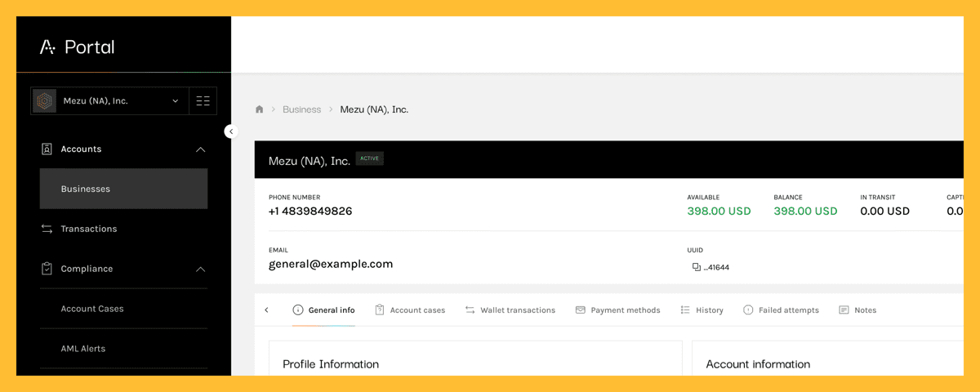Image resolution: width=980 pixels, height=392 pixels.
Task: Switch to the Notes tab
Action: (857, 310)
